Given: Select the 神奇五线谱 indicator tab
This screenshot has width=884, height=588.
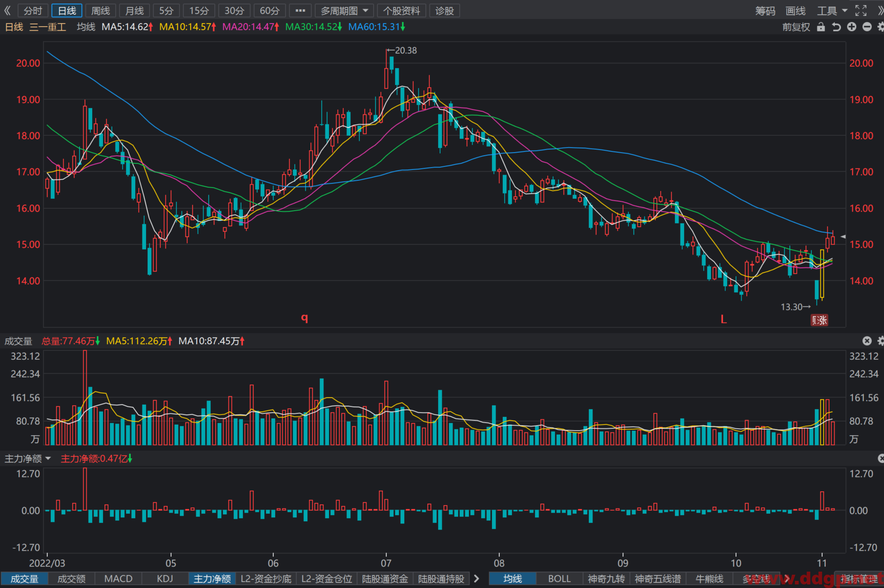Looking at the screenshot, I should (x=658, y=579).
